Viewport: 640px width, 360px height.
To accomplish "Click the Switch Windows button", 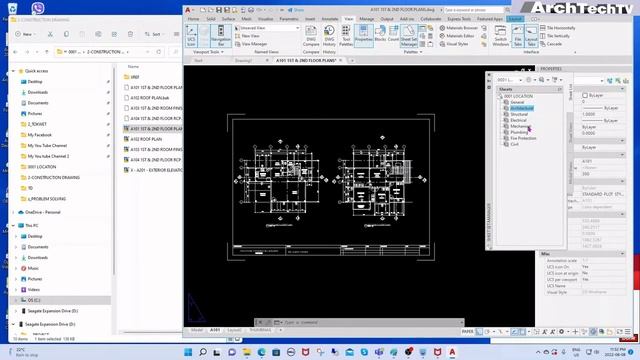I will coord(500,36).
